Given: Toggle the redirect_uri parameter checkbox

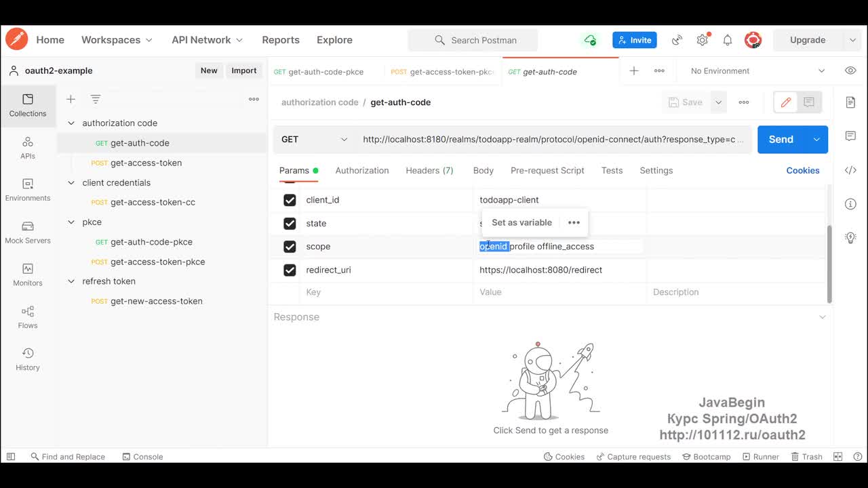Looking at the screenshot, I should 290,270.
